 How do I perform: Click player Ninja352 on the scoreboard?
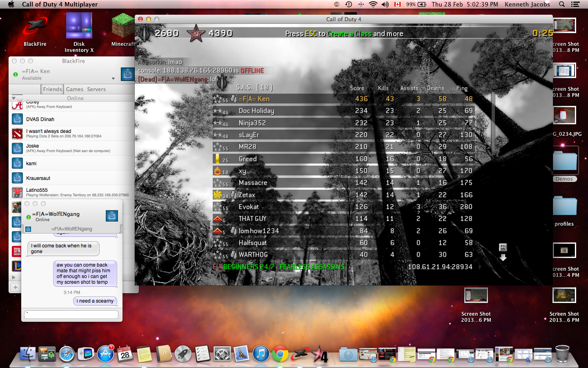click(252, 123)
